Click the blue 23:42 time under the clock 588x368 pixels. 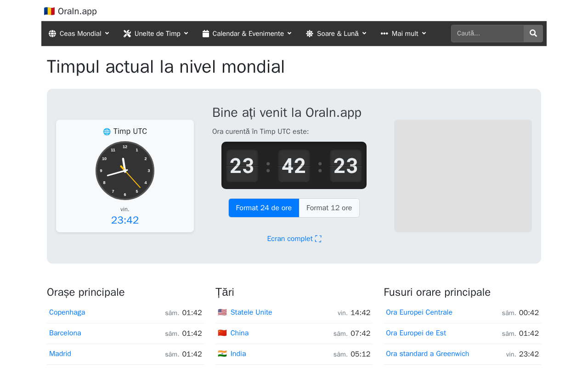coord(125,220)
